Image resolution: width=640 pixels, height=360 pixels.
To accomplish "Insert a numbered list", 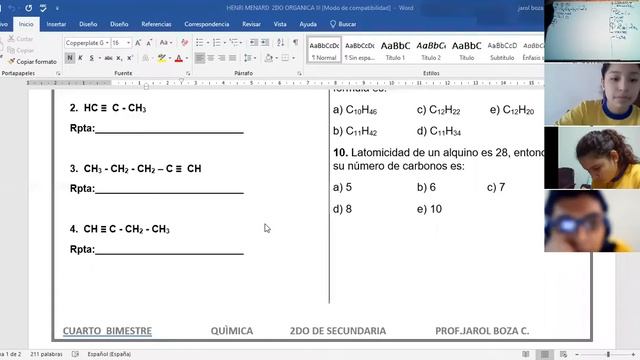I will (x=216, y=43).
